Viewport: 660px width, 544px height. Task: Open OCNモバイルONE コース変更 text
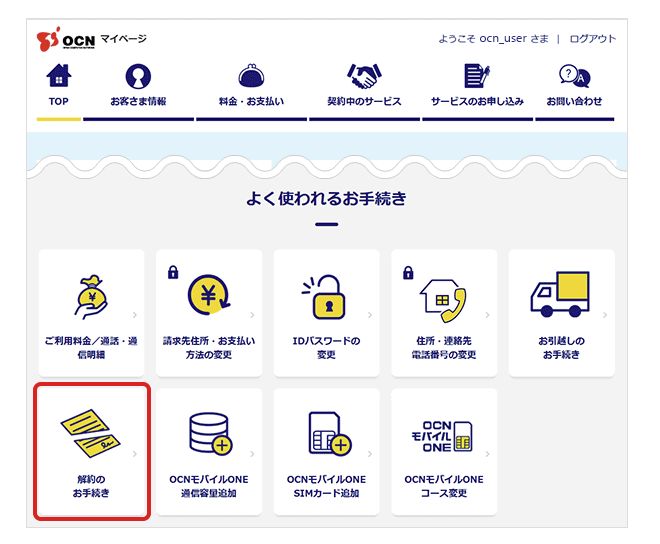click(444, 486)
